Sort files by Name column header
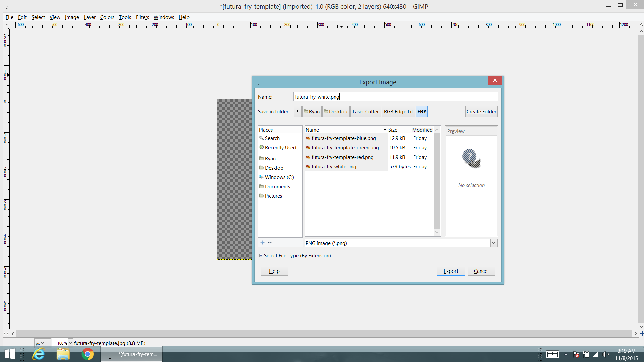The image size is (644, 362). coord(345,130)
